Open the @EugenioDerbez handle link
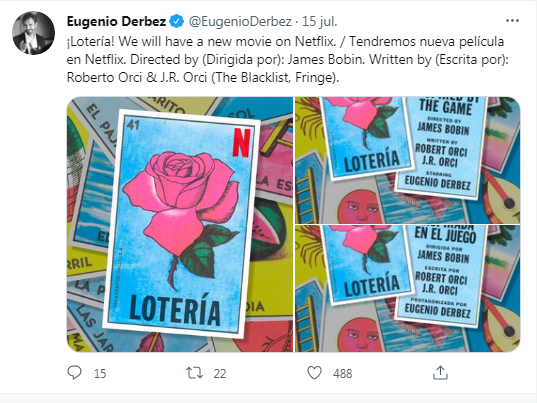The height and width of the screenshot is (403, 537). tap(240, 21)
